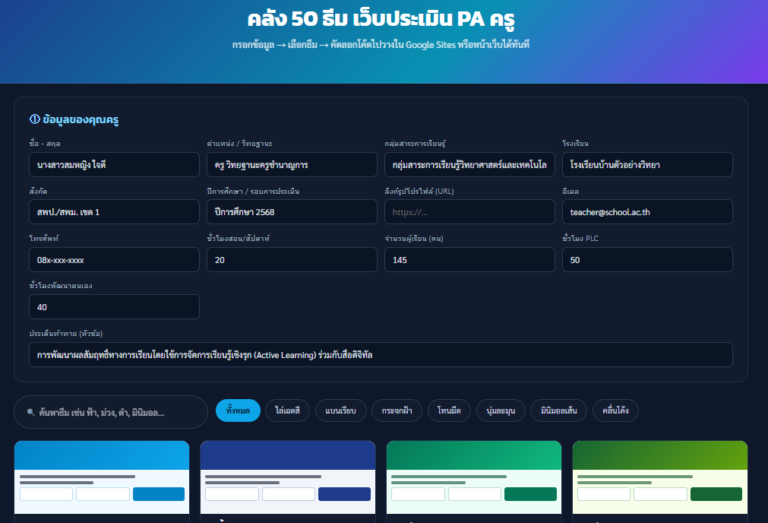Filter themes by ไล่เฉดสี
Screen dimensions: 768x523
coord(287,410)
